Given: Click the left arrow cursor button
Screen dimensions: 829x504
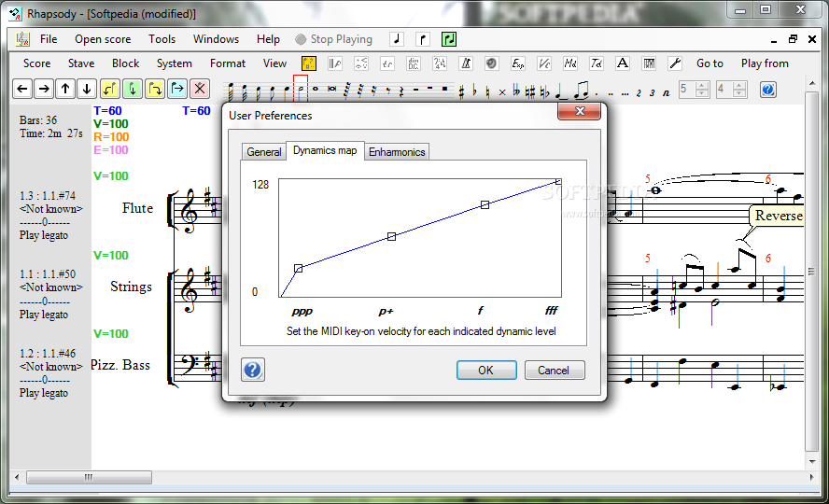Looking at the screenshot, I should 22,89.
